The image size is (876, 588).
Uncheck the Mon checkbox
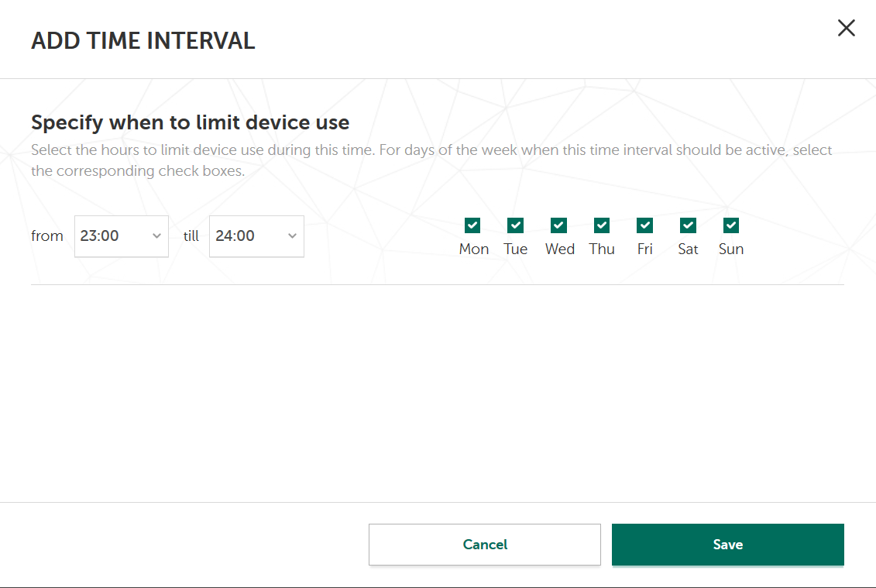472,225
